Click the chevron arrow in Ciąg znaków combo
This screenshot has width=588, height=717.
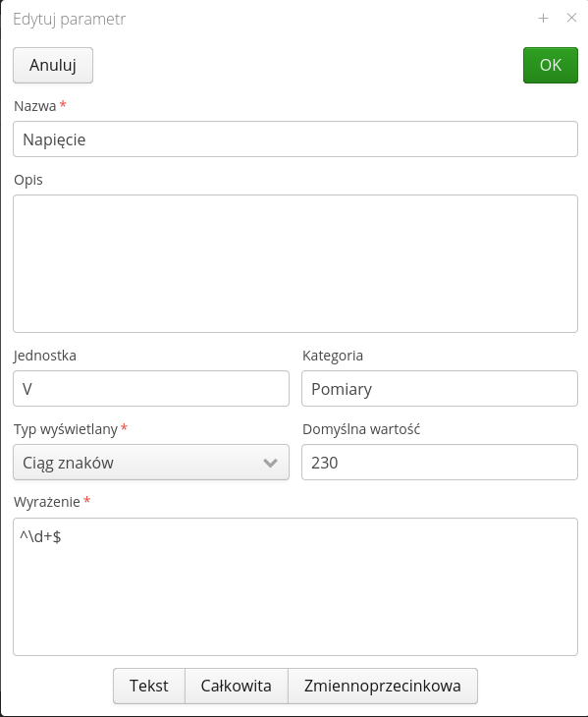[271, 463]
